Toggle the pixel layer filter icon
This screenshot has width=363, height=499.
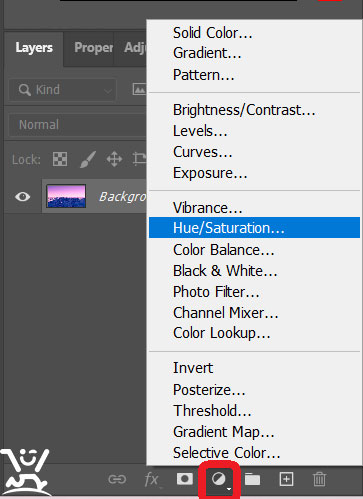[x=139, y=89]
